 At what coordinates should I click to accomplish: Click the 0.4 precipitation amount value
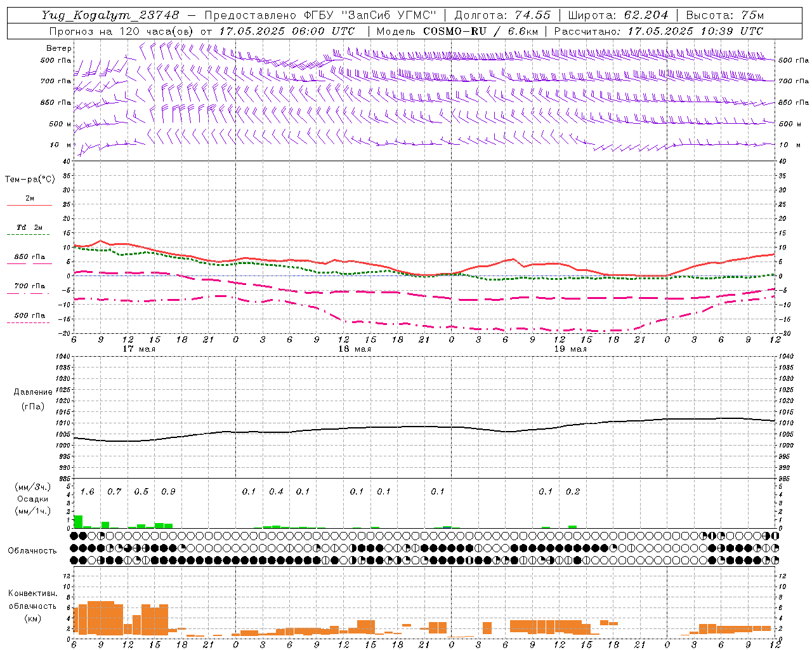pos(276,491)
